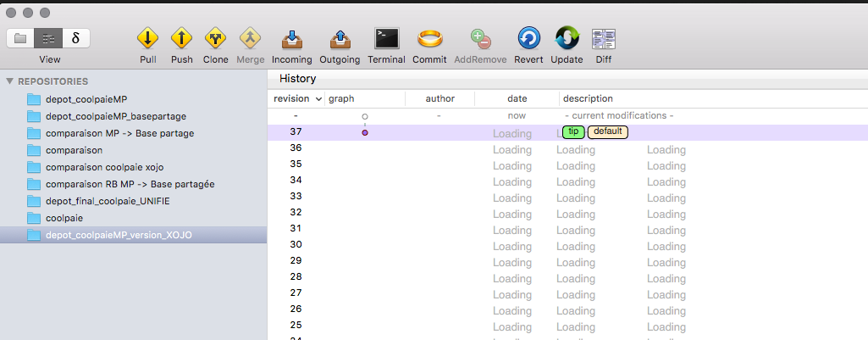868x340 pixels.
Task: Collapse the REPOSITORIES section triangle
Action: (9, 81)
